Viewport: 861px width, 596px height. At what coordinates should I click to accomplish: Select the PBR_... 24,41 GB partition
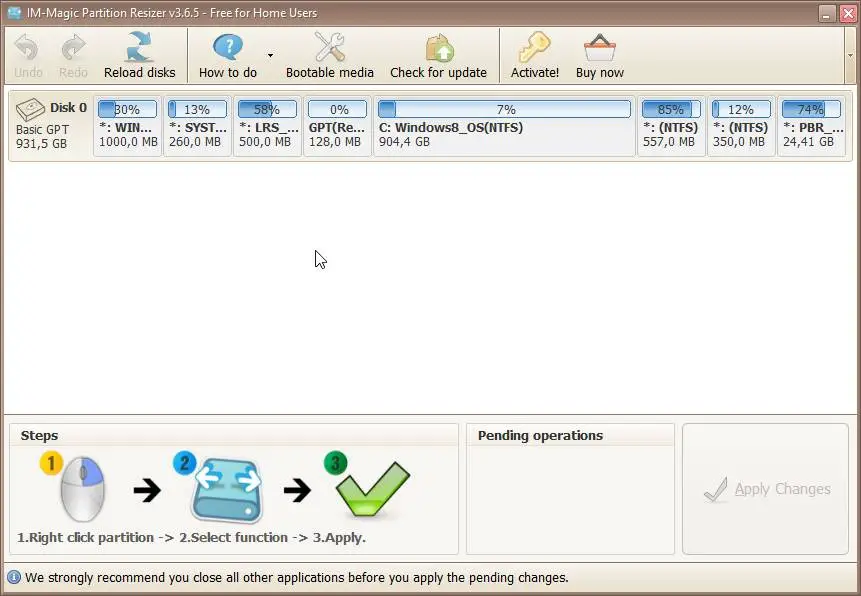click(x=811, y=126)
